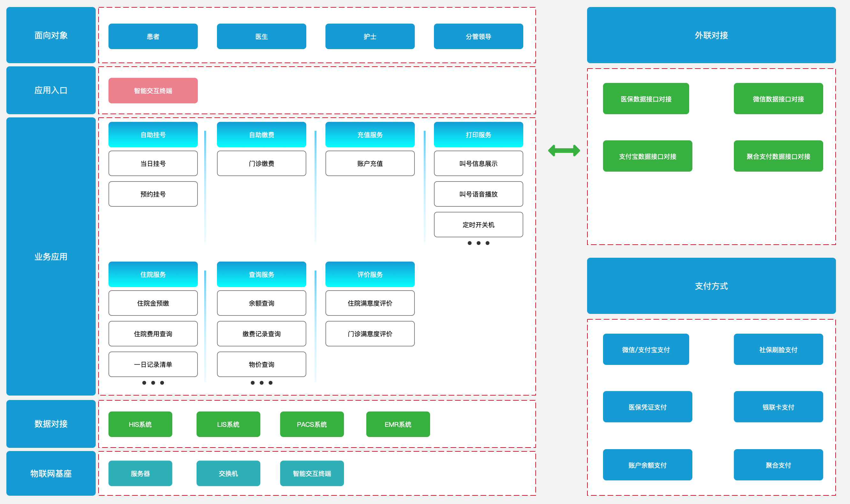This screenshot has height=504, width=850.
Task: Select the pink 智能交互终端 entry box
Action: [153, 91]
